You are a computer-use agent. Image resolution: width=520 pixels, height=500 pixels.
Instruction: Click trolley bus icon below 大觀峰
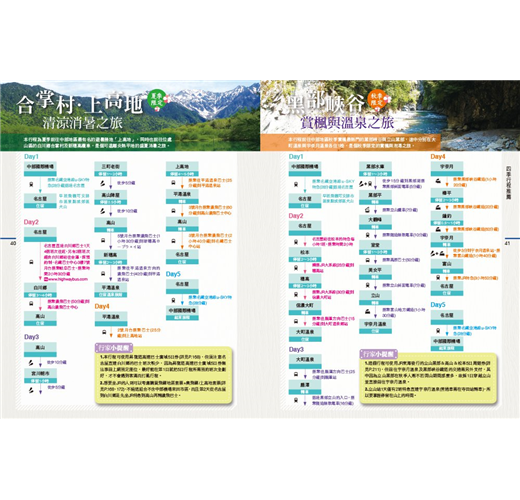[367, 235]
